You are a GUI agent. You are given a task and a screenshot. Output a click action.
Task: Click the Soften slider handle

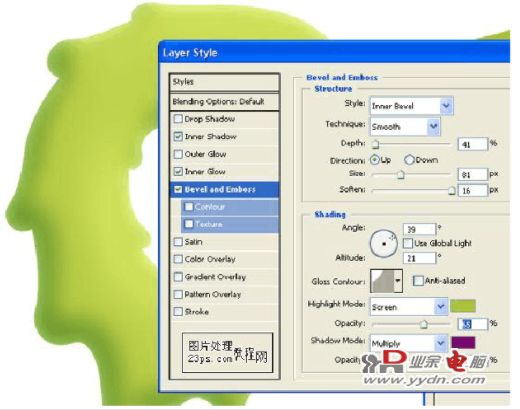[x=451, y=190]
